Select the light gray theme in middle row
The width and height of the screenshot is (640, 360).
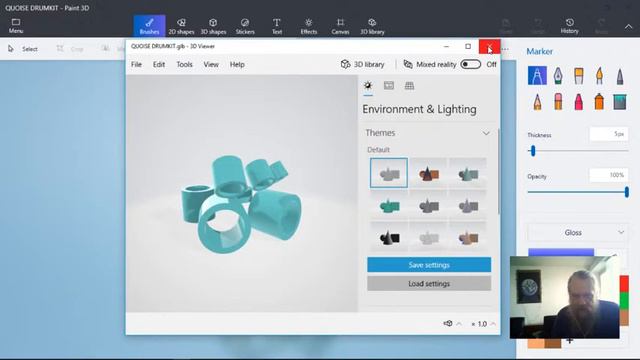[x=468, y=205]
